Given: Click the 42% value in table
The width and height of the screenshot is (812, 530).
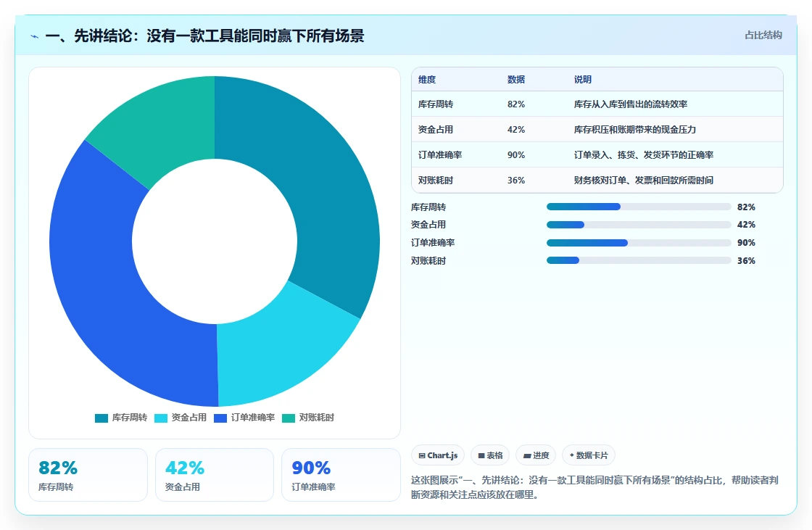Looking at the screenshot, I should pyautogui.click(x=516, y=130).
